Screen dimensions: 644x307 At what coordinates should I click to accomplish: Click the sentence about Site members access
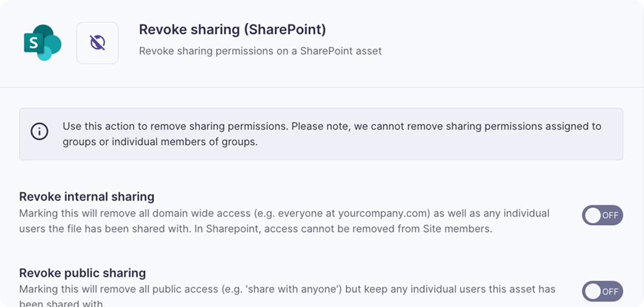pyautogui.click(x=349, y=229)
